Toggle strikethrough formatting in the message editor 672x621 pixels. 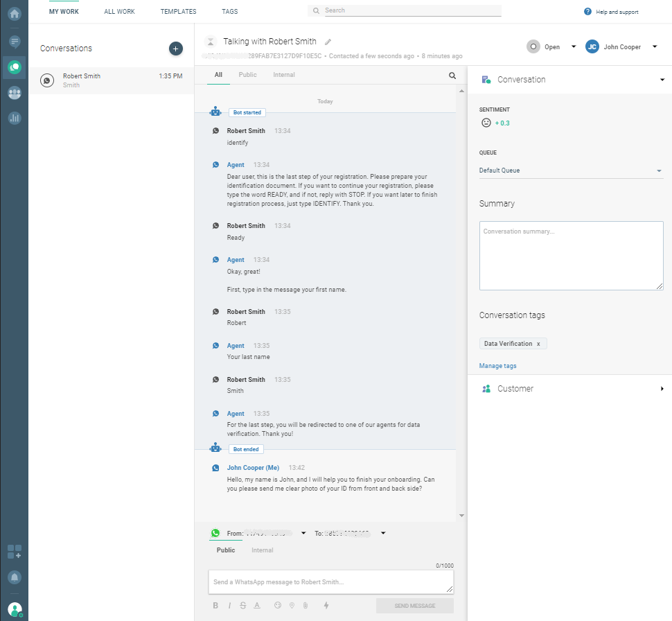click(x=242, y=605)
